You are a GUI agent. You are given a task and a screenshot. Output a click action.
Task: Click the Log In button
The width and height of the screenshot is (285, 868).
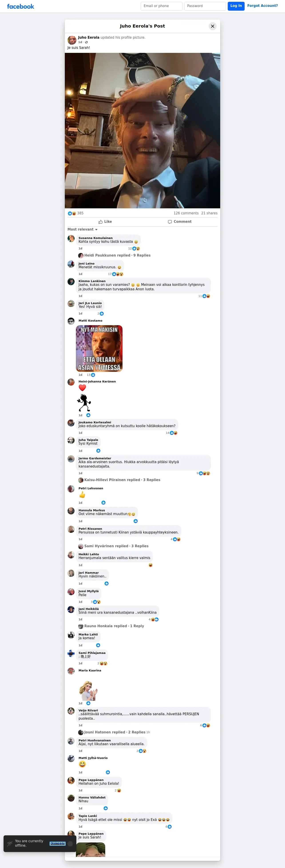coord(236,6)
